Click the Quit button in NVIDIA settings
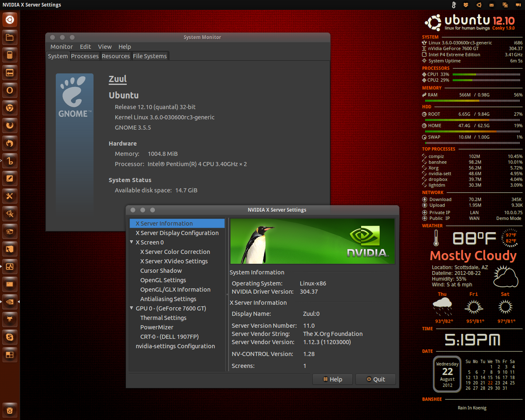525x420 pixels. pos(376,379)
